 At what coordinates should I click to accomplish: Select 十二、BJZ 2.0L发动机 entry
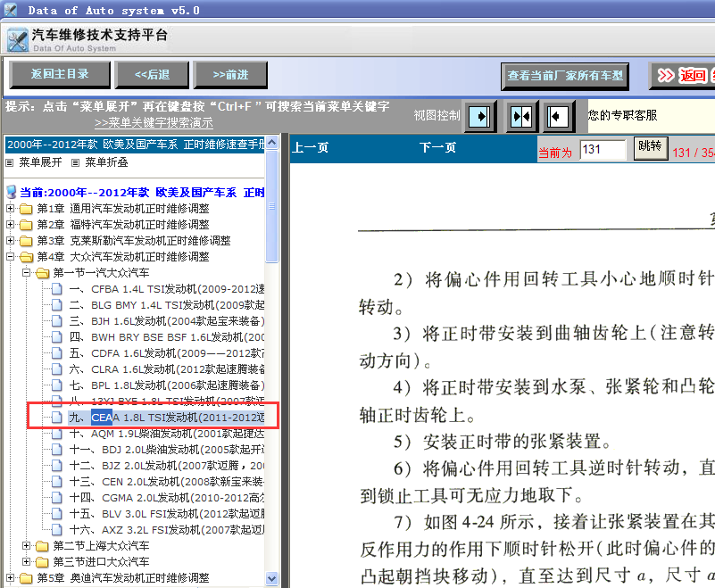[x=167, y=466]
